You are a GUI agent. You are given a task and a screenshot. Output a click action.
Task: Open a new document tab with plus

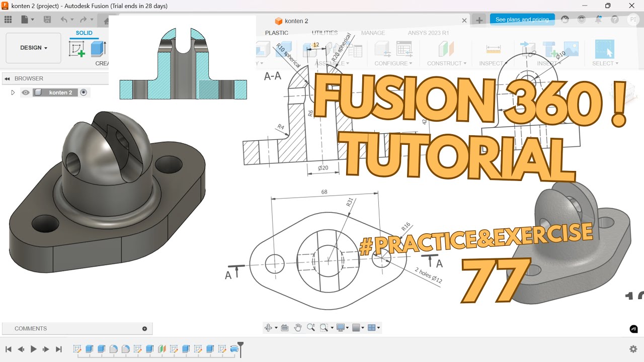coord(479,20)
